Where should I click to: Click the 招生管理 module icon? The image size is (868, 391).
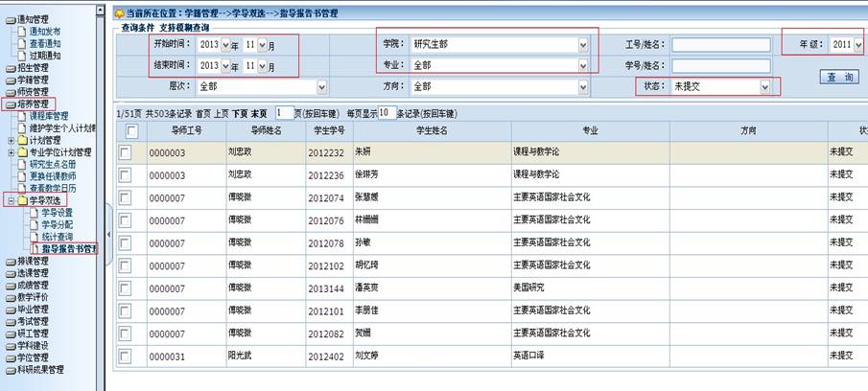point(11,68)
